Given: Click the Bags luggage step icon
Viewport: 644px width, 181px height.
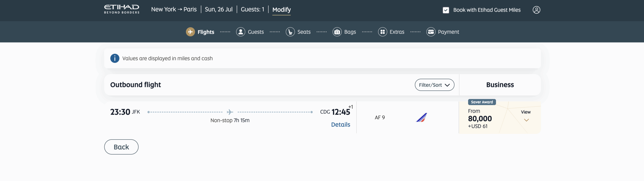Looking at the screenshot, I should (337, 32).
